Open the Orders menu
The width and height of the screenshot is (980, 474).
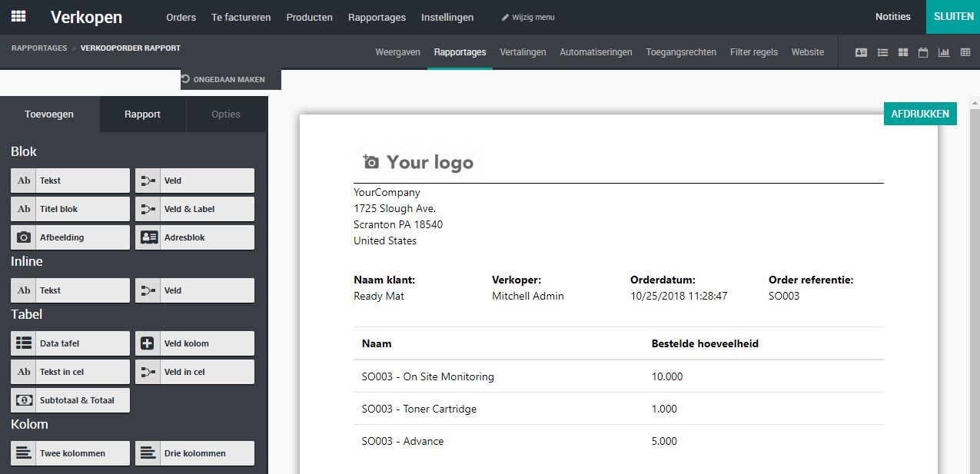tap(181, 16)
